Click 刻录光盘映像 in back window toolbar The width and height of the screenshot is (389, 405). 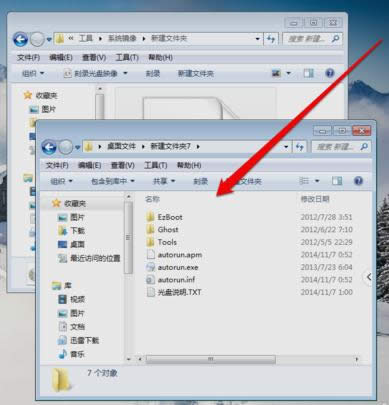click(x=95, y=73)
